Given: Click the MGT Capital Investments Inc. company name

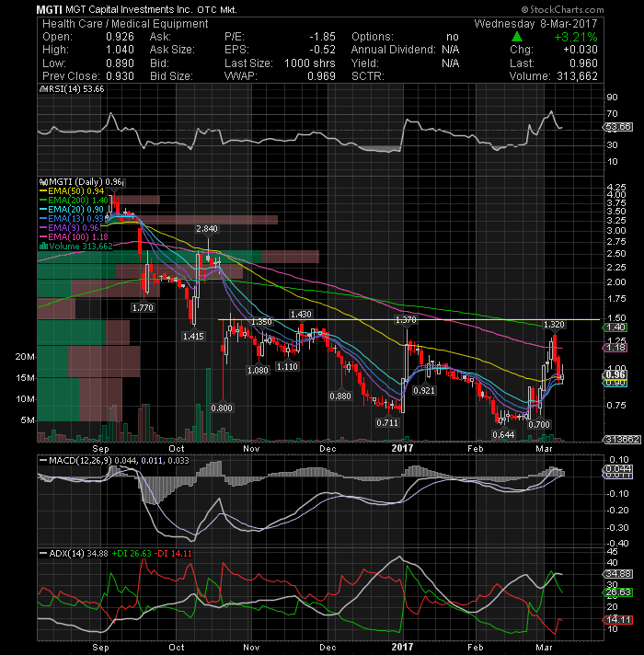Looking at the screenshot, I should click(130, 9).
